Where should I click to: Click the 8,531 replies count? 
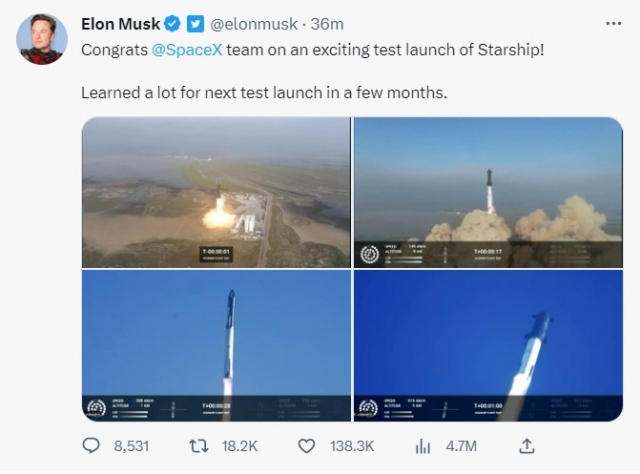(131, 446)
